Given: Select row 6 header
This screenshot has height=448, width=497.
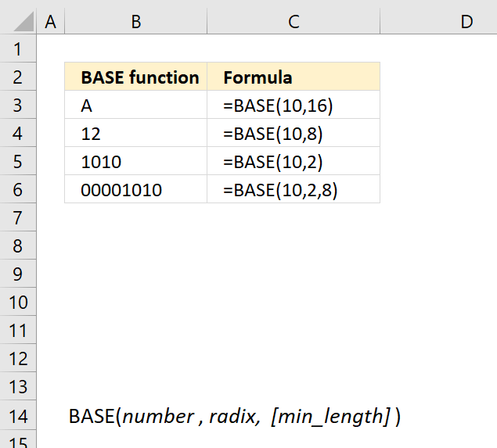Looking at the screenshot, I should (x=18, y=189).
